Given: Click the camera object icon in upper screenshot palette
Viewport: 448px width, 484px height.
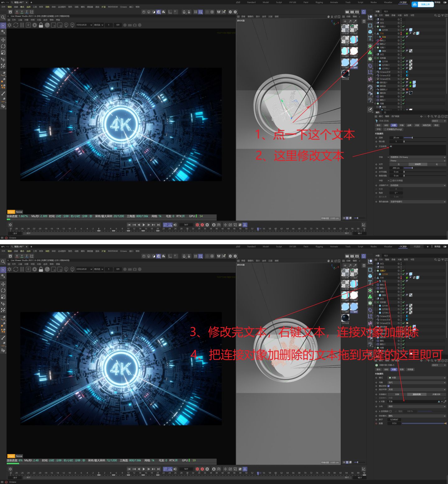Looking at the screenshot, I should (370, 93).
